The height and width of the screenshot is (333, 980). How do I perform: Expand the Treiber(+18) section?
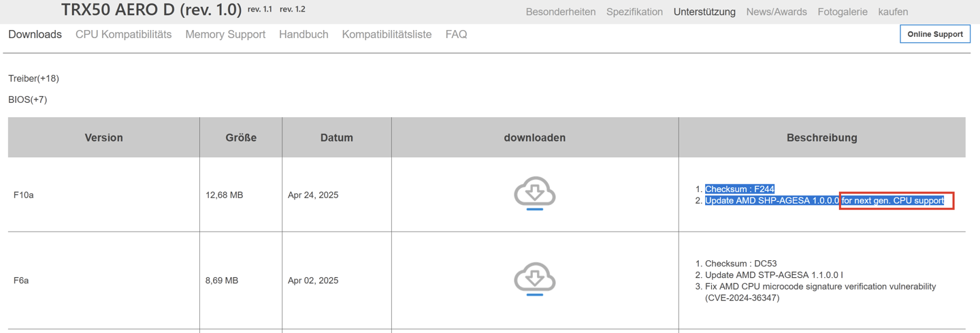34,78
